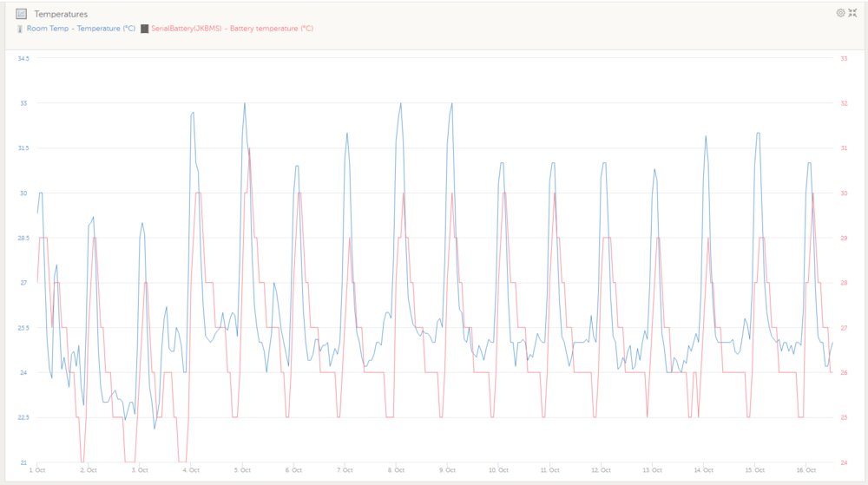This screenshot has width=868, height=485.
Task: Collapse the chart with the shrink arrows icon
Action: (852, 13)
